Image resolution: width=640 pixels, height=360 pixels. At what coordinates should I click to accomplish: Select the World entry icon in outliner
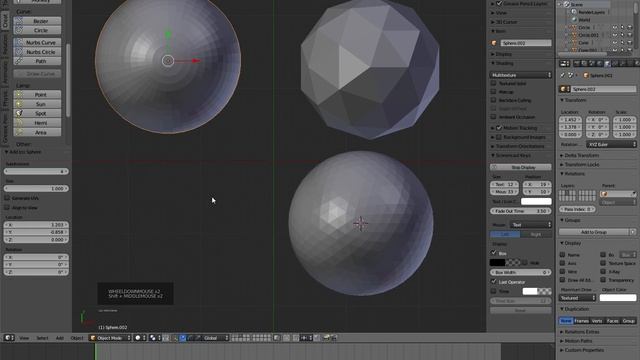pos(574,20)
